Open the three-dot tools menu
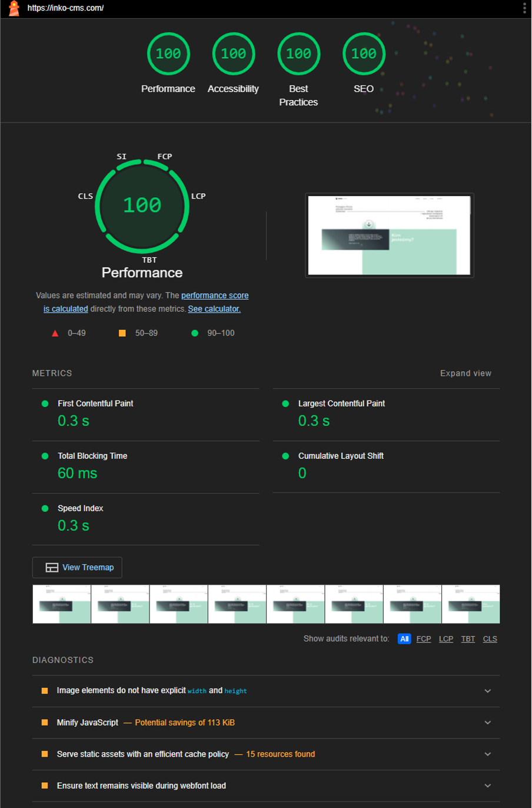532x808 pixels. 524,8
